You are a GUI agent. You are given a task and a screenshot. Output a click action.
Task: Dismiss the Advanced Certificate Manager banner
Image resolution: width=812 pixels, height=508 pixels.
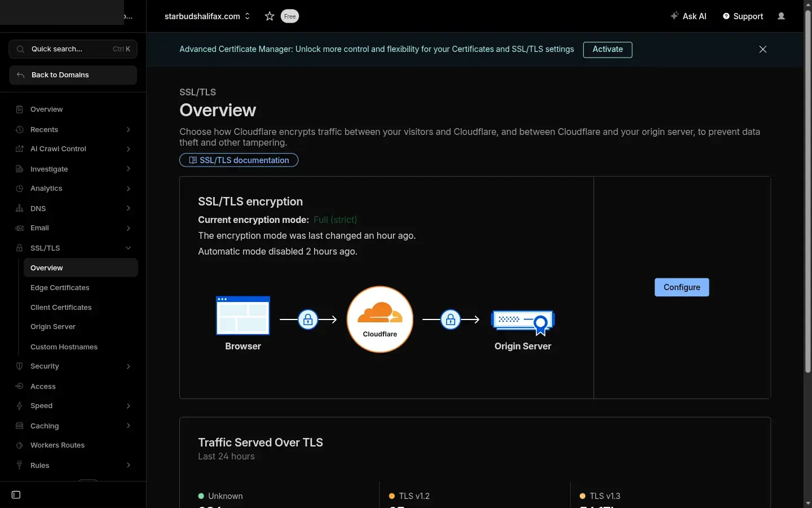762,50
